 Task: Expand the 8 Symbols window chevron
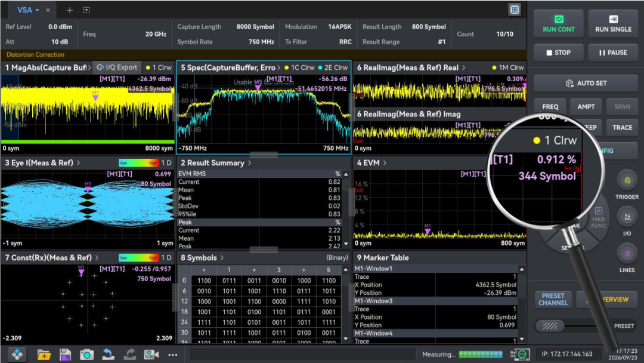pos(222,258)
